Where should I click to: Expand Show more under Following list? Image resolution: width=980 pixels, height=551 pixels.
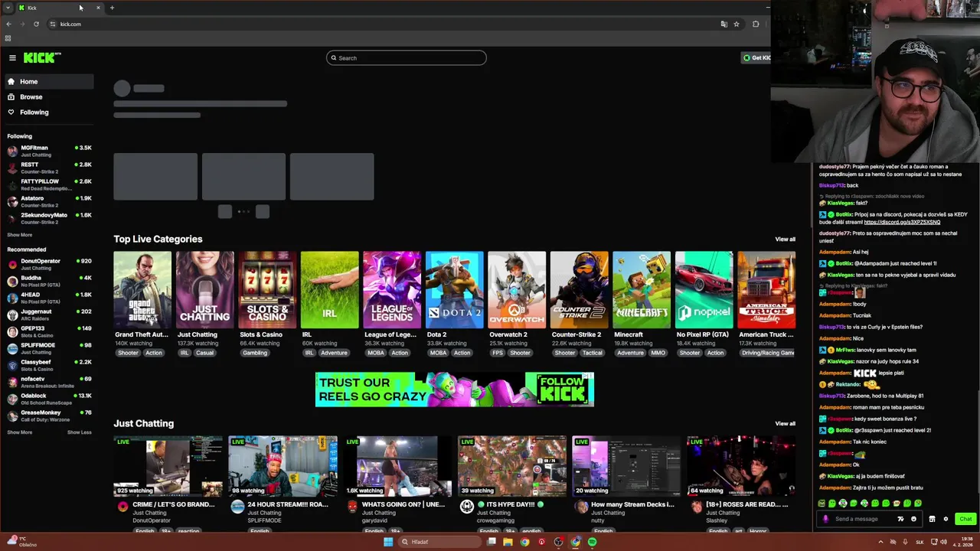click(x=20, y=235)
